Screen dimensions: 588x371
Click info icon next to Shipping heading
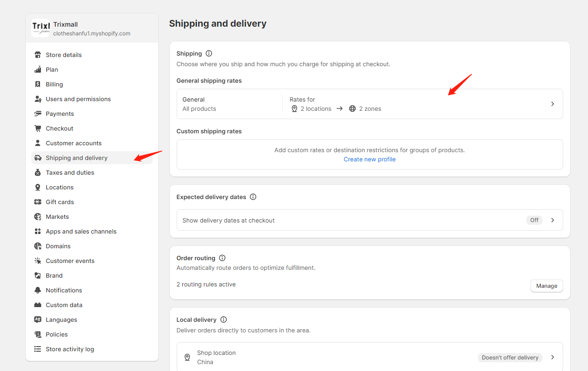(x=209, y=53)
